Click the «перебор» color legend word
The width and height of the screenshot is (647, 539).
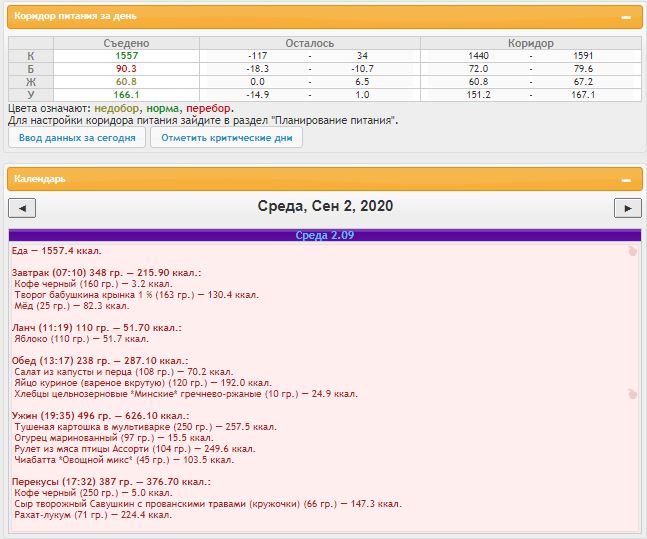(208, 109)
